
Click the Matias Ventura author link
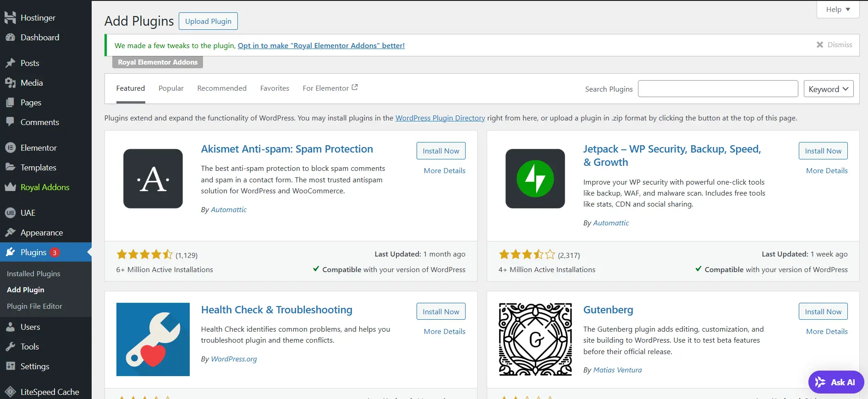click(x=617, y=370)
